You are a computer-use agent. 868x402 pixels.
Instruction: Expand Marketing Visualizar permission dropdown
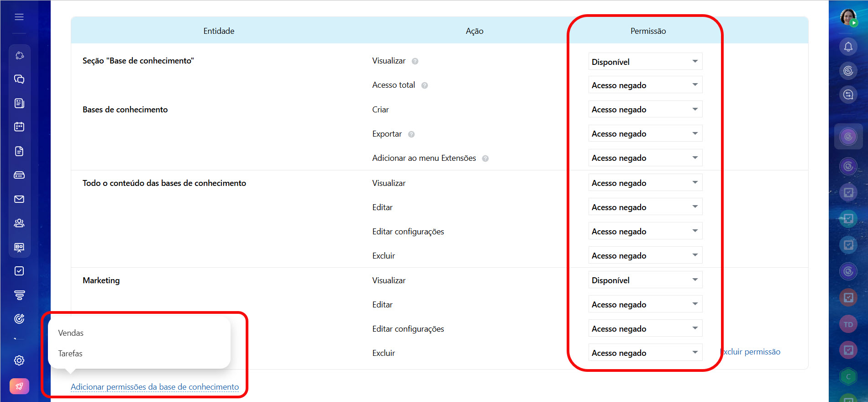(645, 280)
